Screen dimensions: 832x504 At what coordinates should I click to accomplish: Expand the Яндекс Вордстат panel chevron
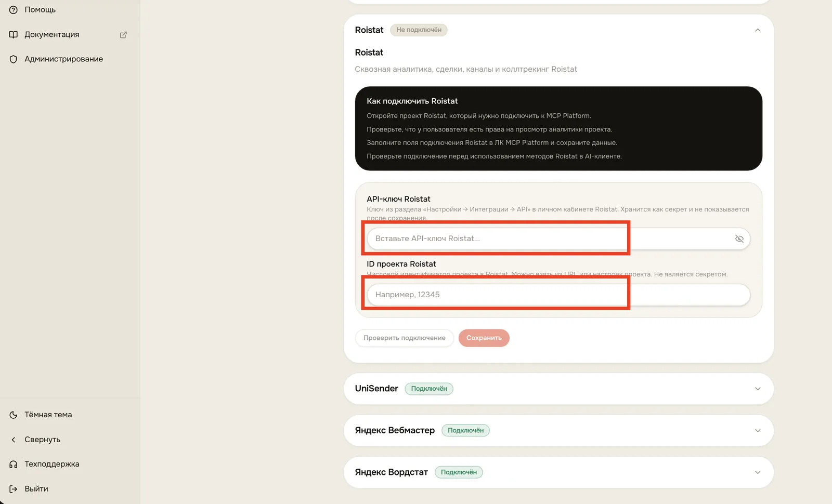758,472
